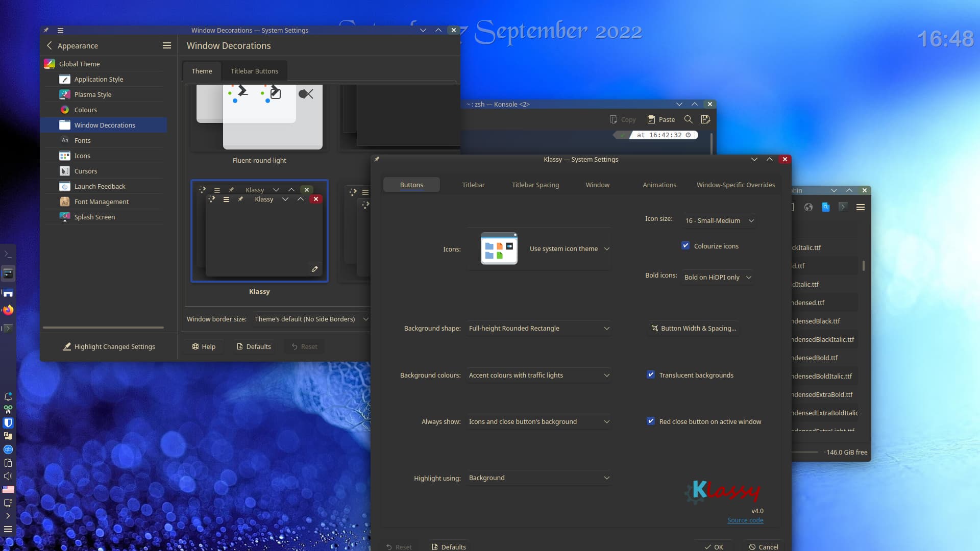Select the Fluent-round-light theme thumbnail
Image resolution: width=980 pixels, height=551 pixels.
point(259,118)
